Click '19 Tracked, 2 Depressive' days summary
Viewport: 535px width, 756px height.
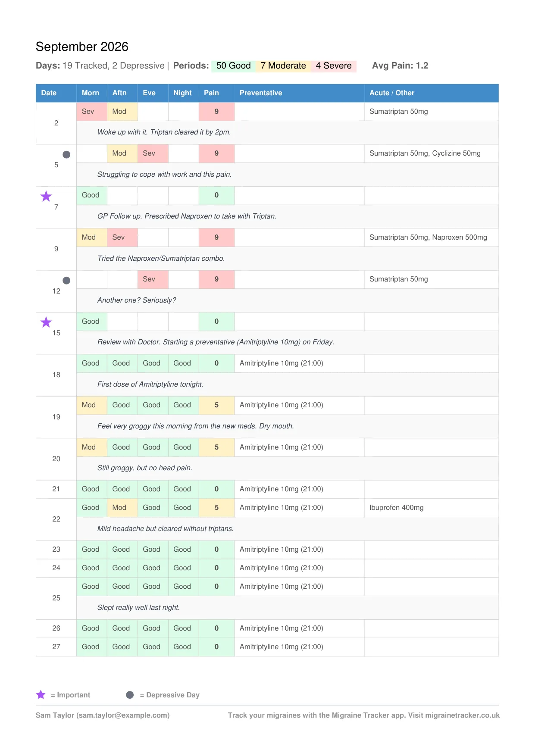[x=113, y=66]
